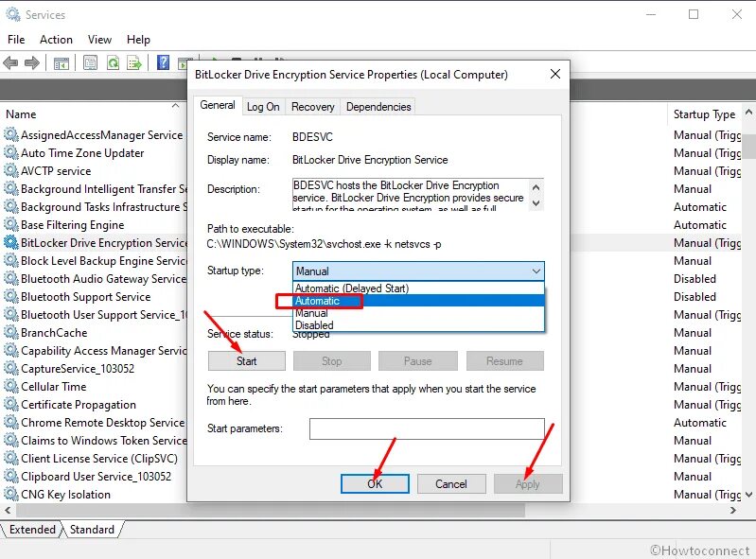Toggle Show/Hide Console Tree toolbar icon

click(62, 62)
